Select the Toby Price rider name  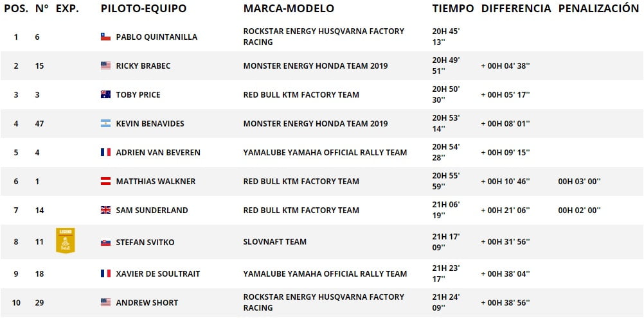pyautogui.click(x=138, y=95)
